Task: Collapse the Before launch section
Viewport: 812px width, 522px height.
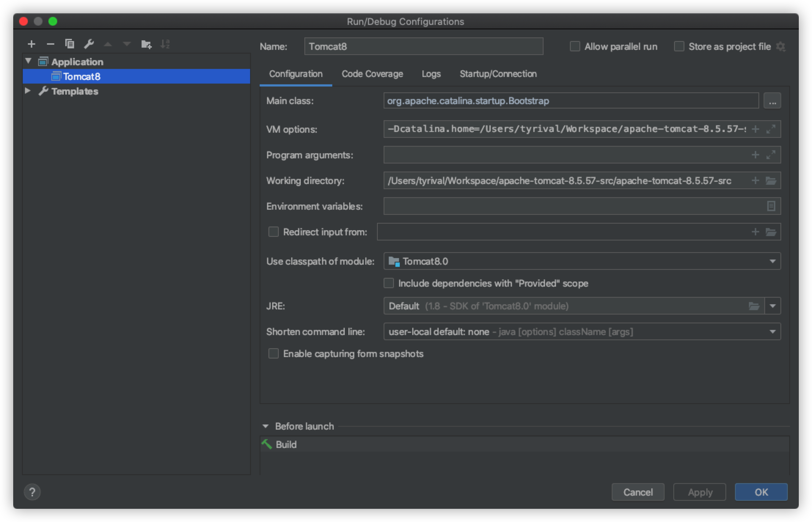Action: (266, 426)
